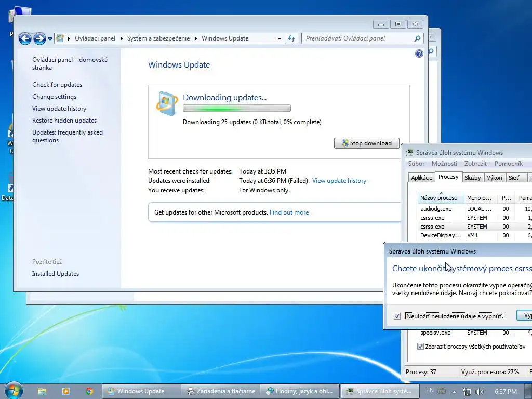Image resolution: width=532 pixels, height=399 pixels.
Task: Sort by the Názov procesu column header
Action: point(441,197)
